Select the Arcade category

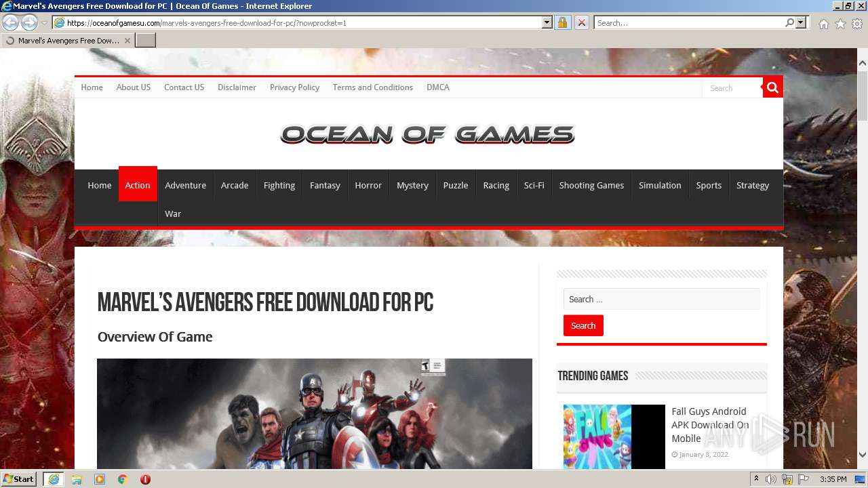235,185
